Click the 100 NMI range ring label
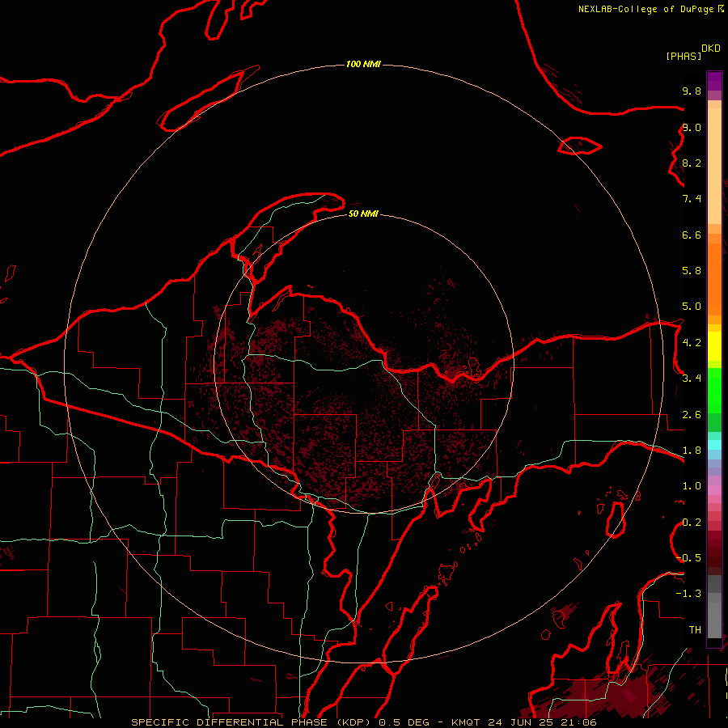 (x=363, y=64)
